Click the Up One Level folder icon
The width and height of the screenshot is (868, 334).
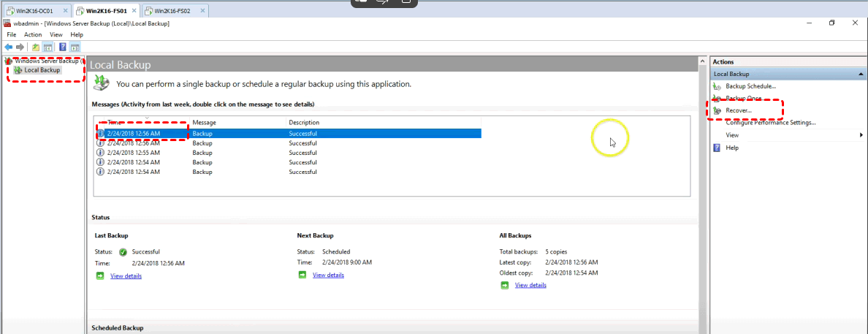36,48
